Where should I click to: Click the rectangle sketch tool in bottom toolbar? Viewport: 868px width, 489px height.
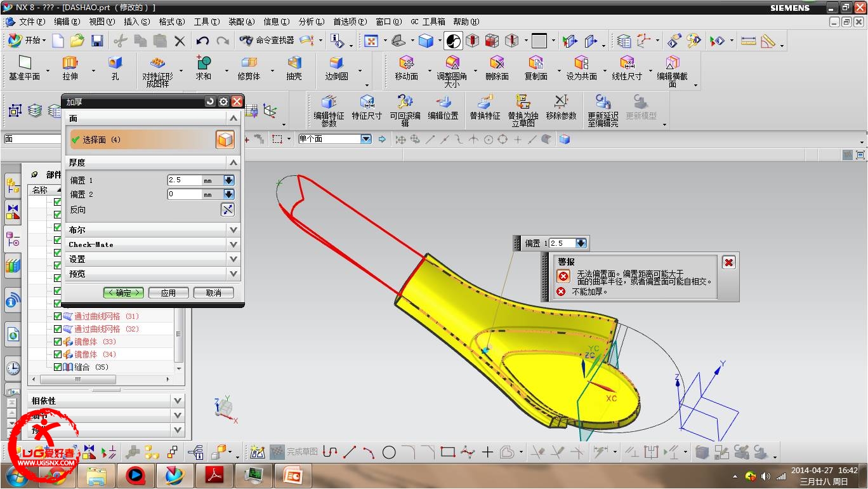[x=448, y=452]
